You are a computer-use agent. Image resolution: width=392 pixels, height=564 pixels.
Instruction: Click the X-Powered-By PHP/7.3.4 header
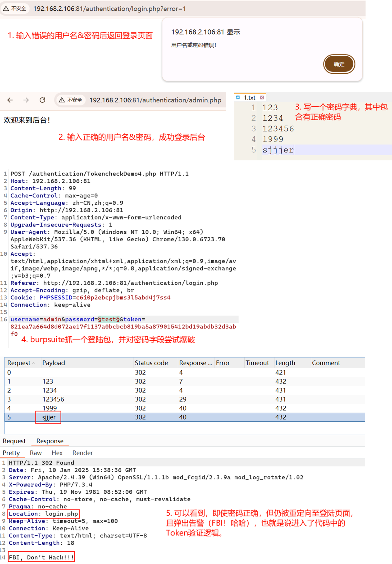coord(51,485)
